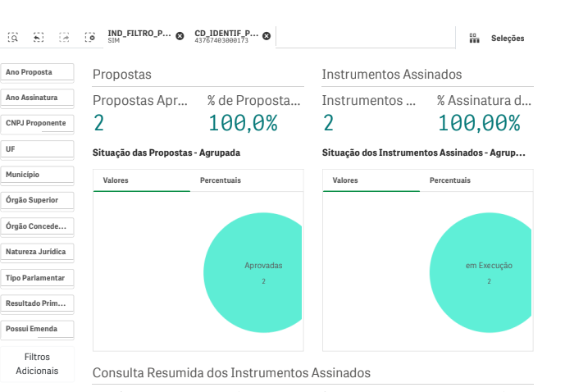This screenshot has width=565, height=392.
Task: Select Valores tab in Instrumentos Assinados chart
Action: click(x=345, y=180)
